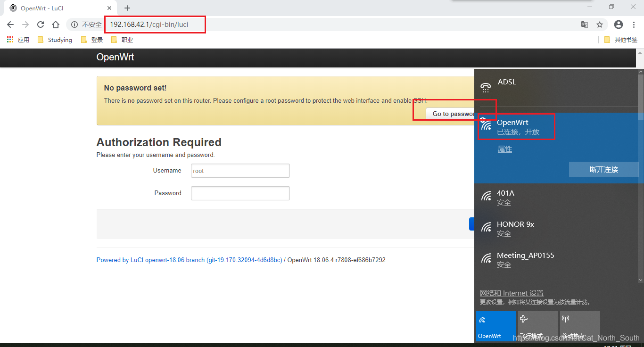The width and height of the screenshot is (644, 347).
Task: Click the OpenWrt header brand link
Action: pos(115,57)
